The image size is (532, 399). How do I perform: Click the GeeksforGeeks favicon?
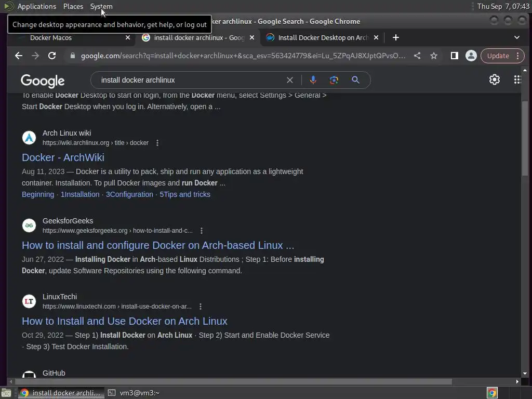pyautogui.click(x=29, y=225)
